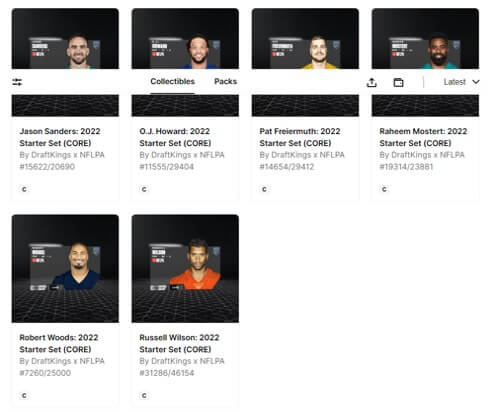Open Pat Freiermuth: 2022 Starter Set title
The image size is (497, 412).
pyautogui.click(x=300, y=137)
